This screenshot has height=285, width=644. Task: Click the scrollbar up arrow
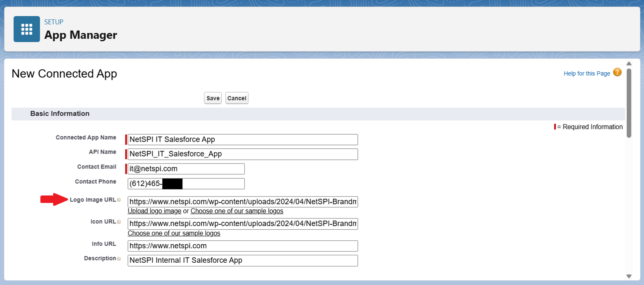click(x=629, y=64)
